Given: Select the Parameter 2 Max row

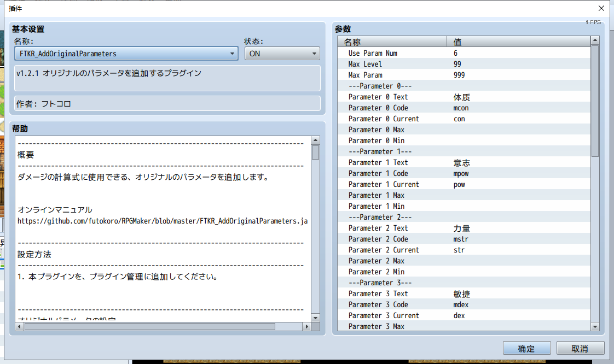Looking at the screenshot, I should (464, 261).
